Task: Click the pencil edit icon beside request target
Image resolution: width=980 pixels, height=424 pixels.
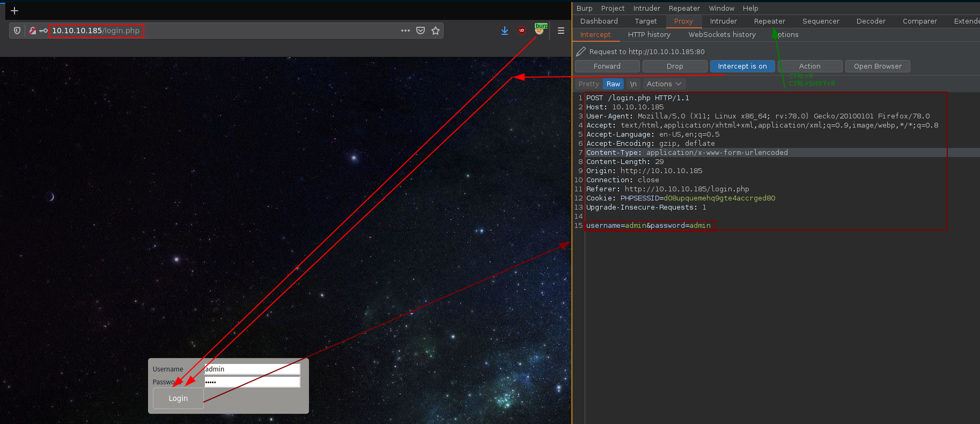Action: point(581,51)
